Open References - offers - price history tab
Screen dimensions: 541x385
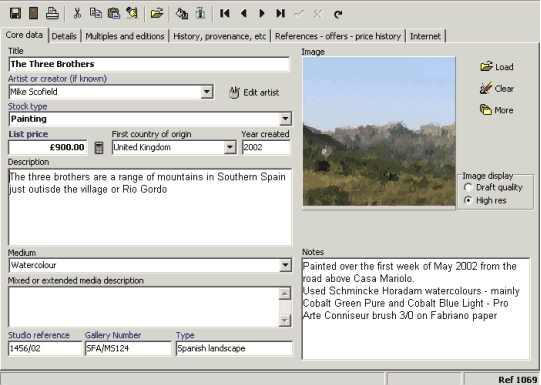point(338,36)
